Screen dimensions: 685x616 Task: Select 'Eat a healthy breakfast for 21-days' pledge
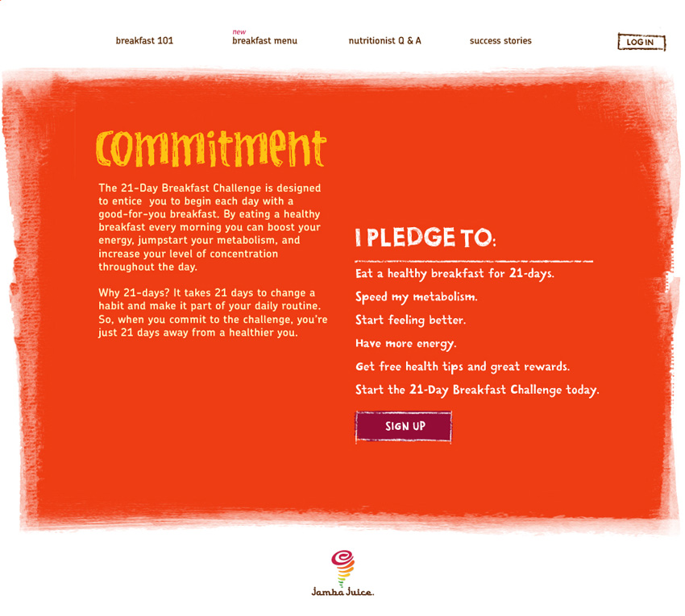pyautogui.click(x=455, y=274)
